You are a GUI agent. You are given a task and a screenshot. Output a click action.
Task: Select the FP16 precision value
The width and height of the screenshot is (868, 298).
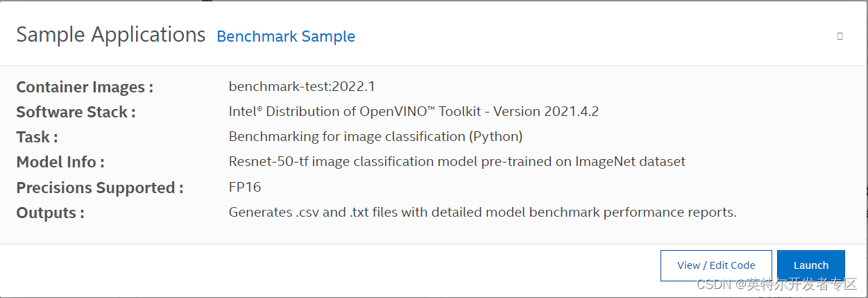245,187
